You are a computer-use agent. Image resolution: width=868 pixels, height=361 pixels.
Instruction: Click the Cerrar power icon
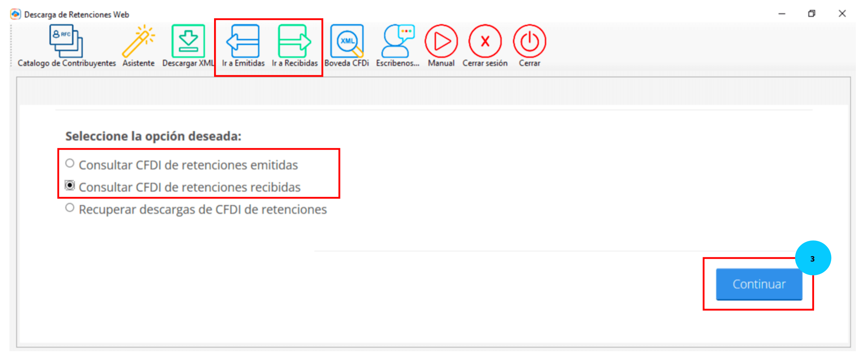pyautogui.click(x=529, y=41)
